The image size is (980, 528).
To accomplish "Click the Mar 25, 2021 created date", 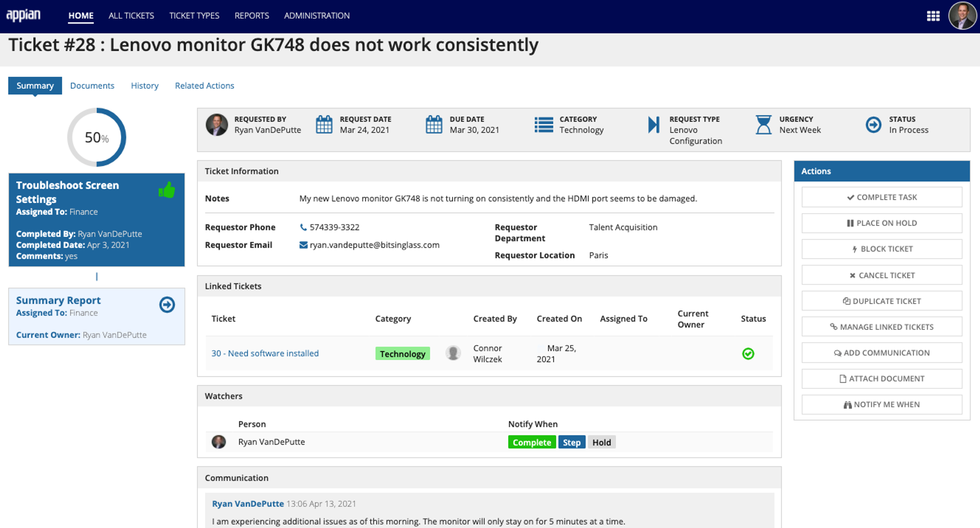I will pyautogui.click(x=556, y=354).
